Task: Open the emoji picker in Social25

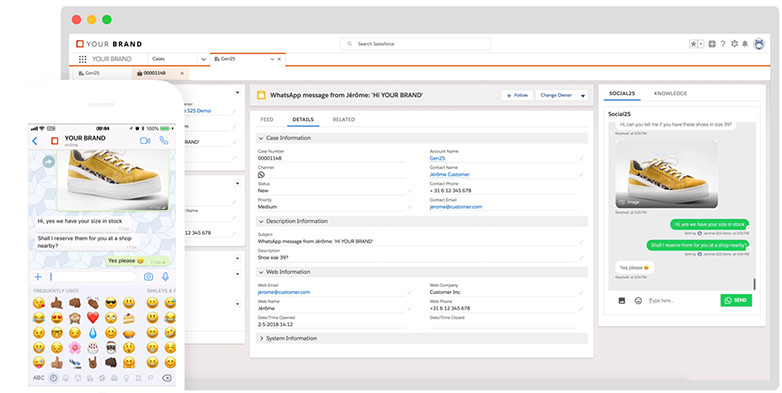Action: 638,301
